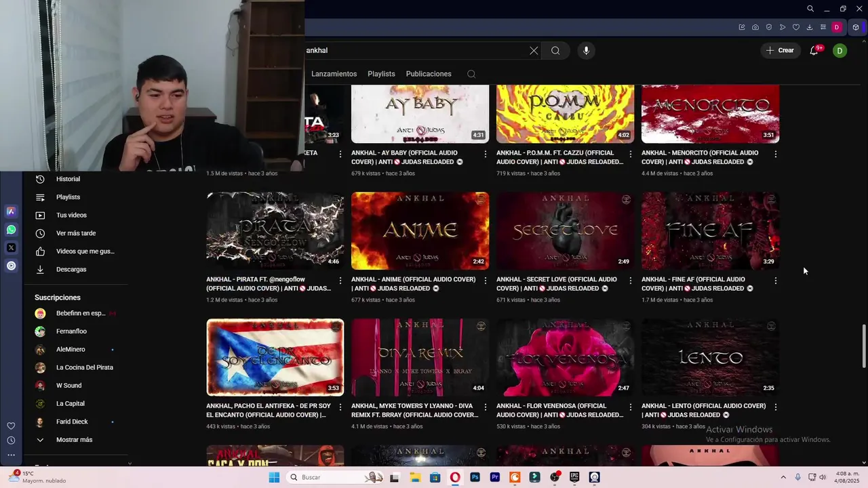Switch to the Playlists channel tab
This screenshot has width=868, height=488.
click(381, 74)
